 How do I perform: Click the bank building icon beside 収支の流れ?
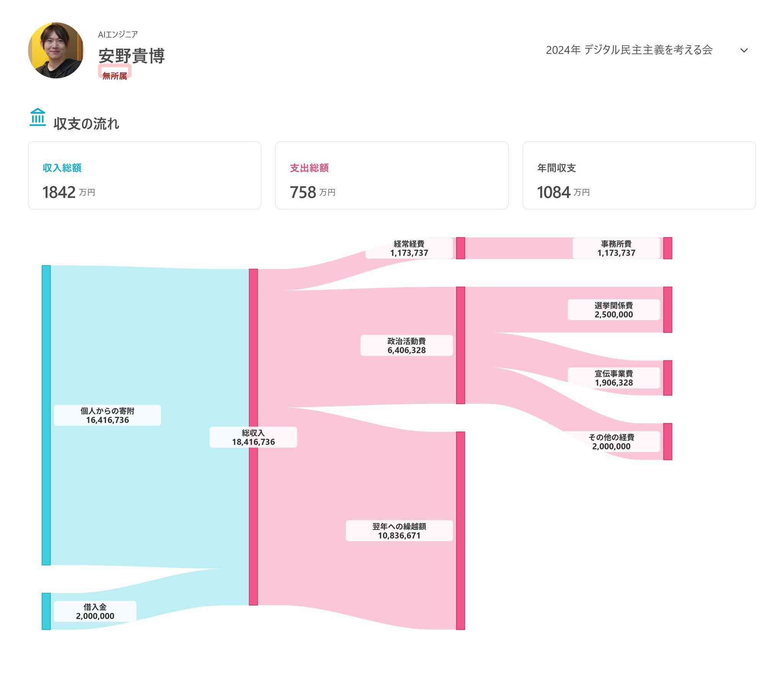tap(38, 118)
